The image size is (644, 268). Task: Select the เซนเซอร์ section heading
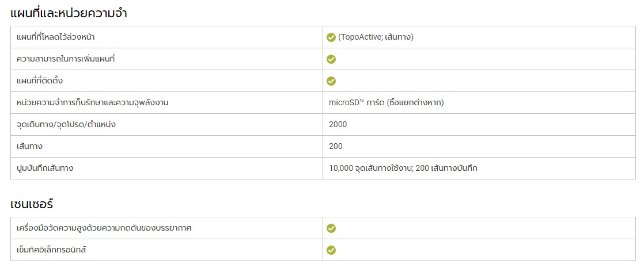click(32, 204)
